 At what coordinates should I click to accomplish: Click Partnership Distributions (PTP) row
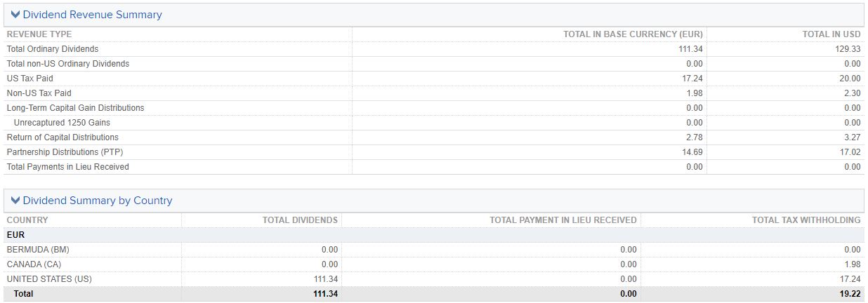[434, 152]
